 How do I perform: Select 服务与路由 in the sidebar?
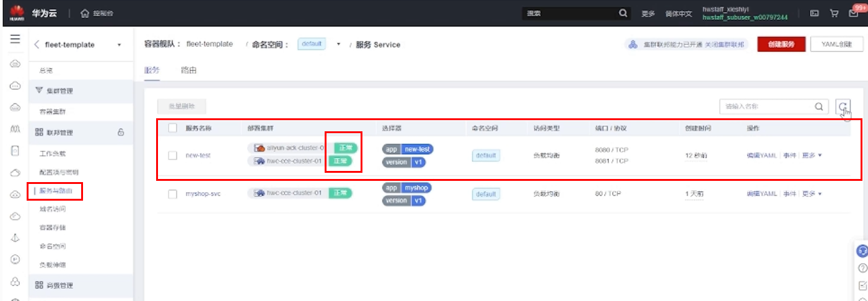click(x=56, y=191)
